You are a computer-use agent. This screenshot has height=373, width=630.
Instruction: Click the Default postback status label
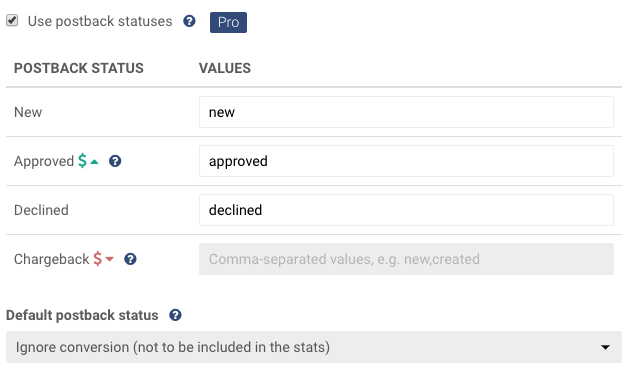pos(82,315)
